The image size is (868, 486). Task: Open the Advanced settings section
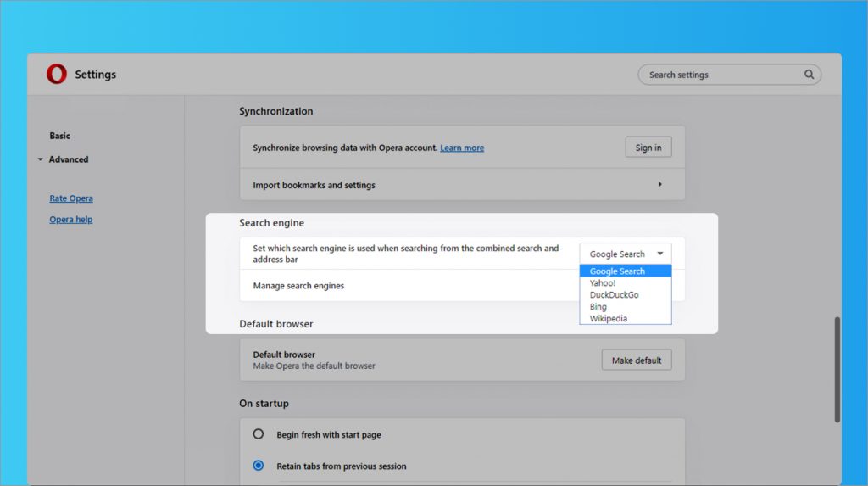68,159
